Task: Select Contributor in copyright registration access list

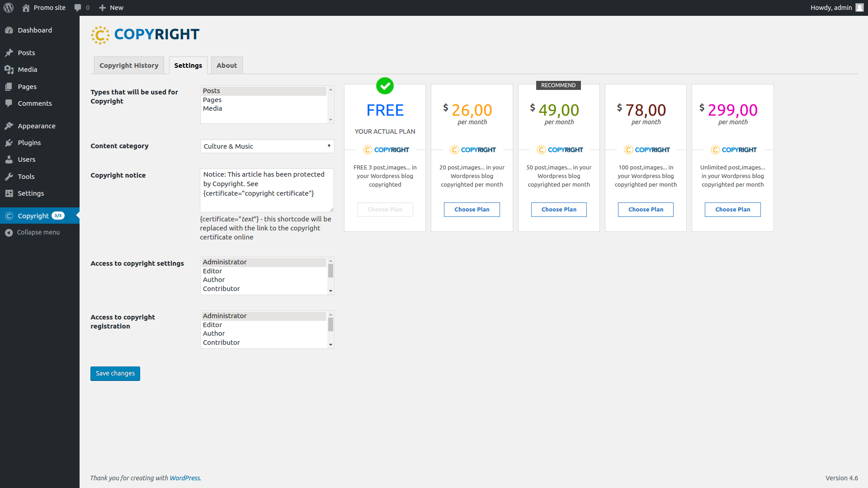Action: click(264, 343)
